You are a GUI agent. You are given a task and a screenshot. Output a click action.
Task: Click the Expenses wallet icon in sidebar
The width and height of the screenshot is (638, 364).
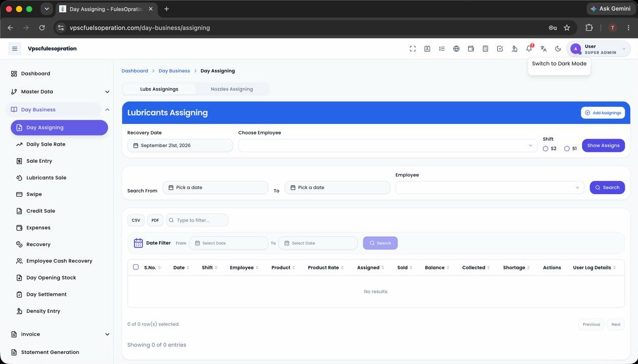(x=19, y=228)
